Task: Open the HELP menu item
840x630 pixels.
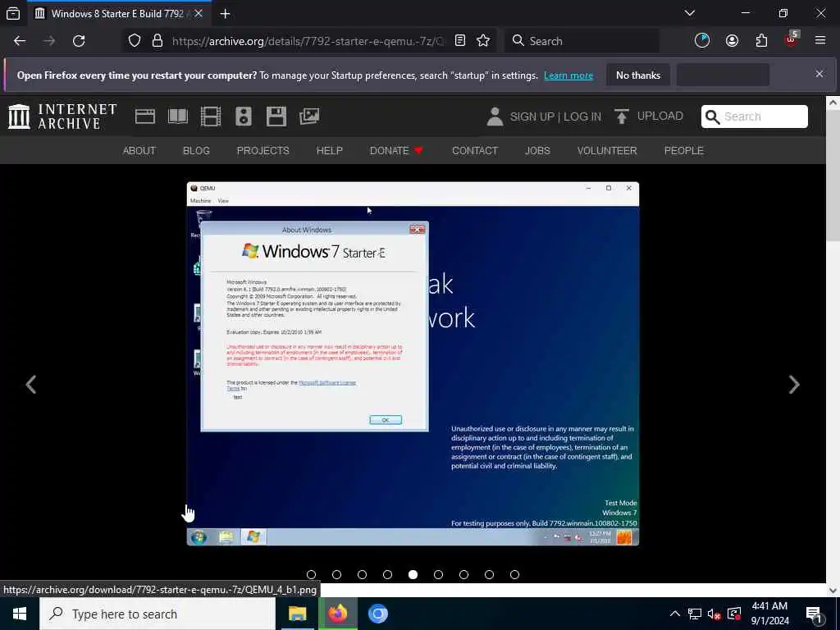Action: pos(330,151)
